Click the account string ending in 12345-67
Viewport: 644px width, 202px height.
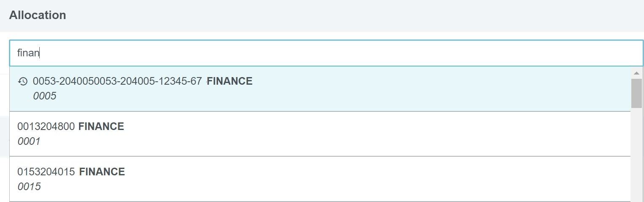click(x=117, y=81)
